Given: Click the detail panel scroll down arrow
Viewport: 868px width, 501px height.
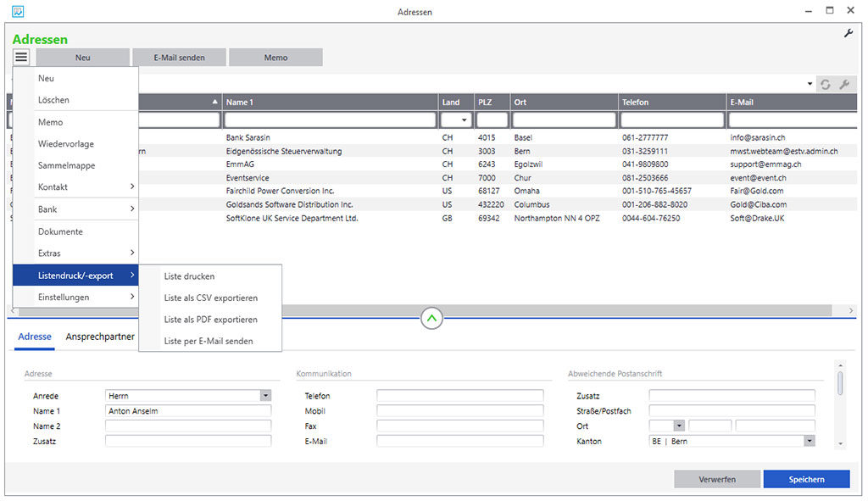Looking at the screenshot, I should pyautogui.click(x=840, y=443).
